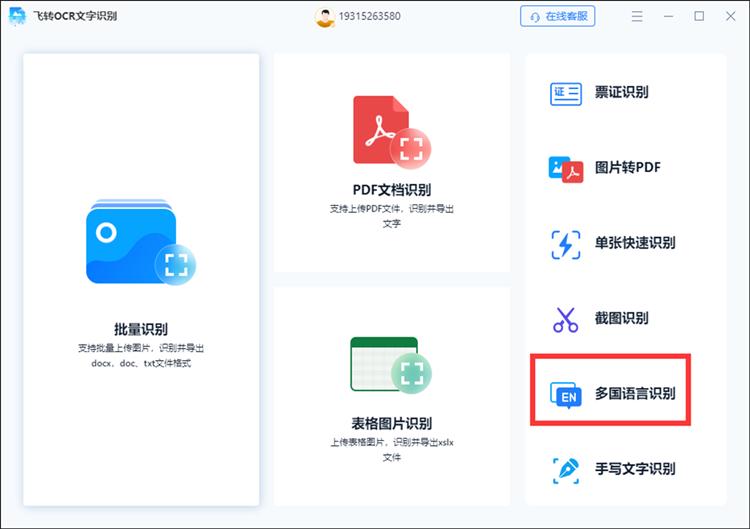Click the 飞转OCR app logo icon

point(17,16)
